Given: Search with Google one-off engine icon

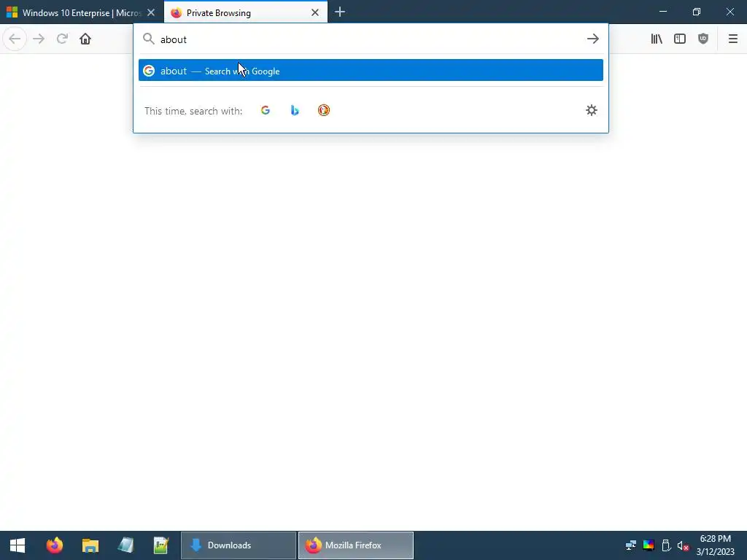Looking at the screenshot, I should click(x=266, y=111).
